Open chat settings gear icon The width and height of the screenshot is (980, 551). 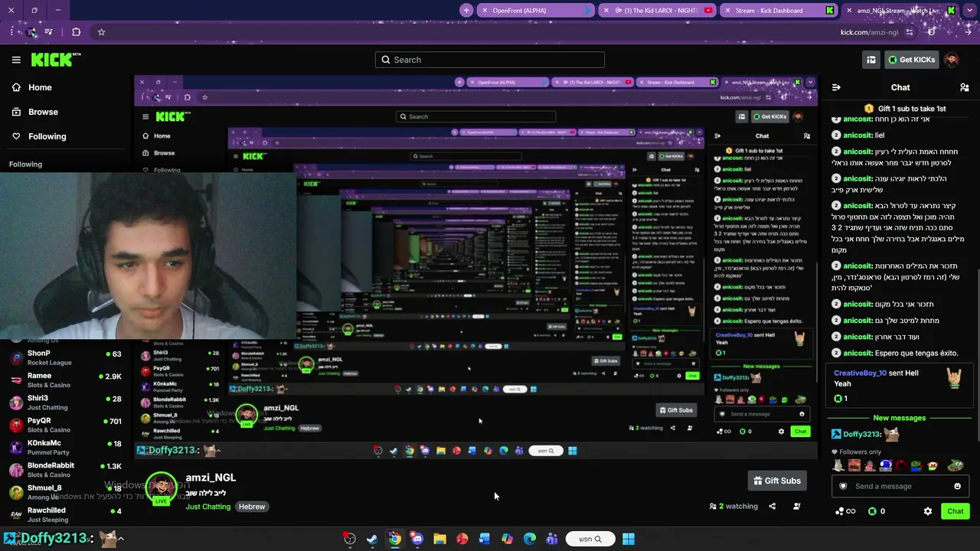[x=928, y=511]
